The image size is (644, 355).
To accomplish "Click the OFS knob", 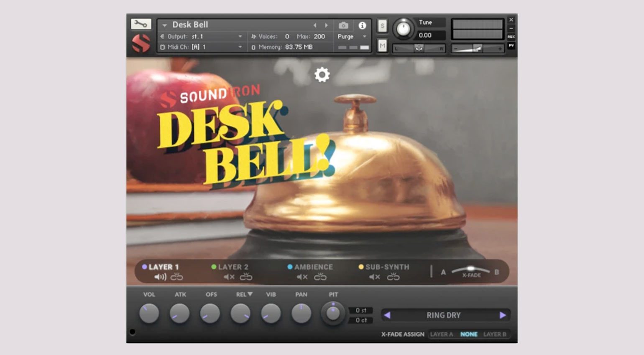I will coord(210,314).
